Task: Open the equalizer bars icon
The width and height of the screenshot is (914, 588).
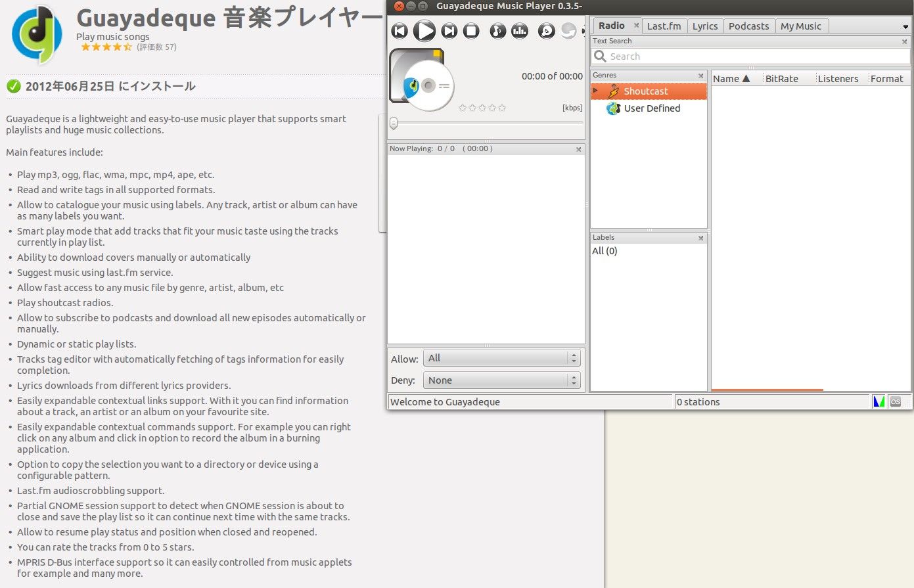Action: pyautogui.click(x=520, y=30)
